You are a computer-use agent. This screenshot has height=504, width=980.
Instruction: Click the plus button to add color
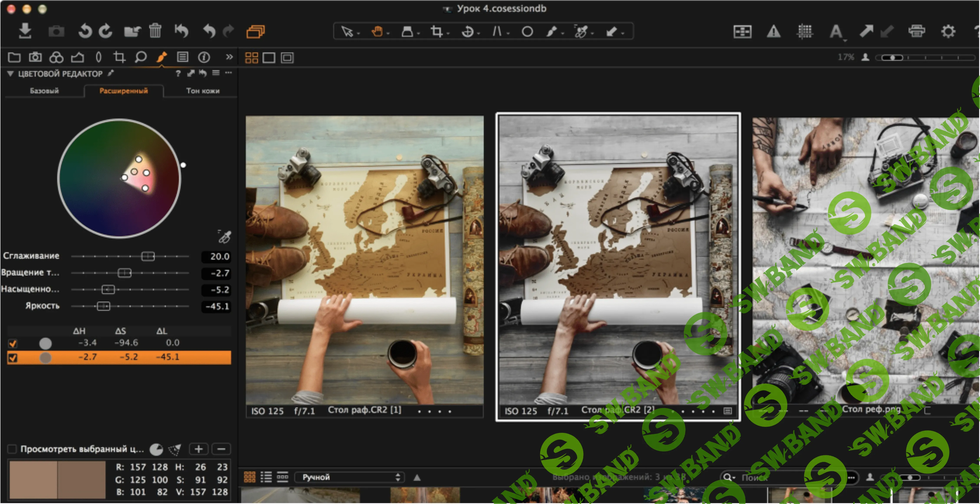click(199, 449)
